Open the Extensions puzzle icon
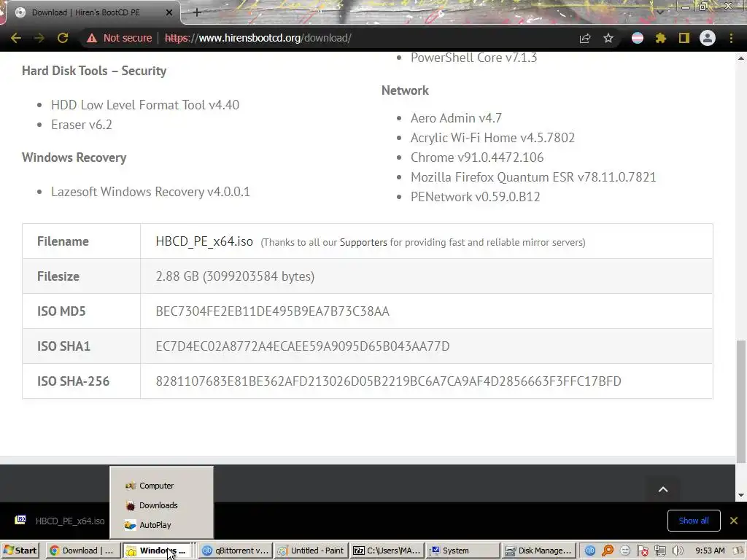Viewport: 747px width, 560px height. pos(661,38)
